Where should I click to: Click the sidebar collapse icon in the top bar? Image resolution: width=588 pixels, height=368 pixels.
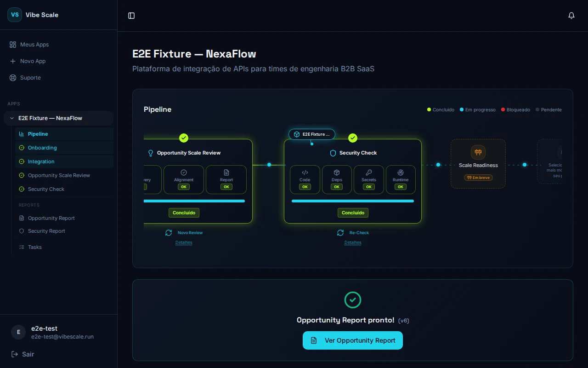pyautogui.click(x=131, y=15)
